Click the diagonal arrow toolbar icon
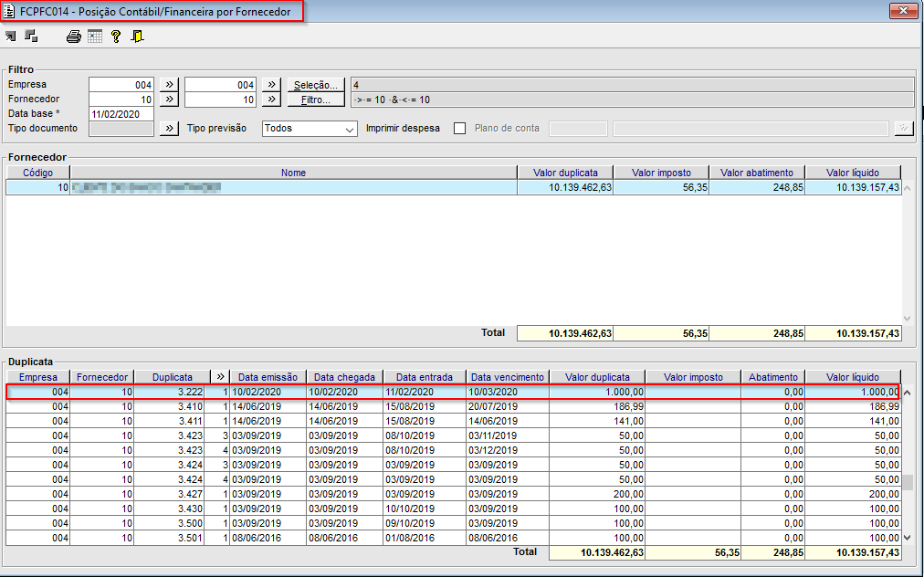The image size is (924, 577). [x=11, y=37]
